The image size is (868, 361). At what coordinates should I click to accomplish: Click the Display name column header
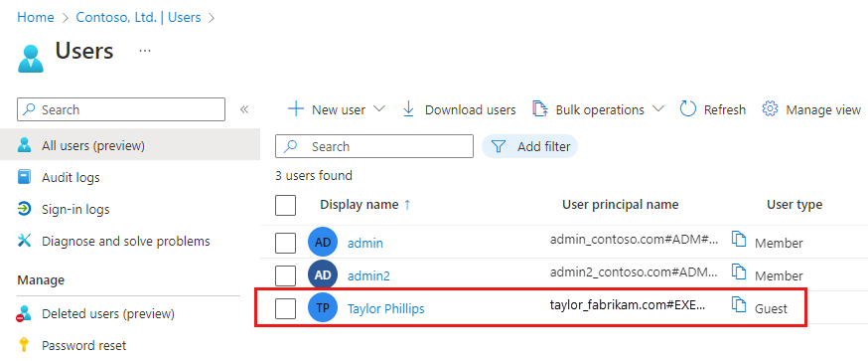[x=360, y=205]
